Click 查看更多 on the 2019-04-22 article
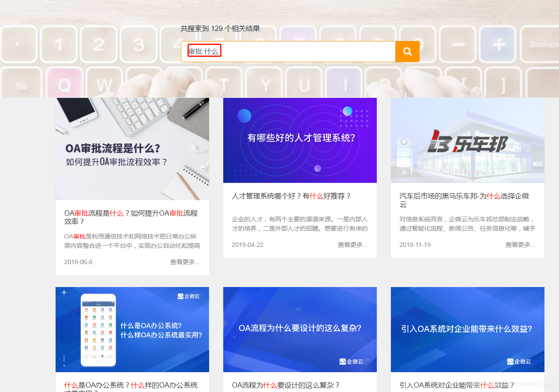 click(353, 245)
